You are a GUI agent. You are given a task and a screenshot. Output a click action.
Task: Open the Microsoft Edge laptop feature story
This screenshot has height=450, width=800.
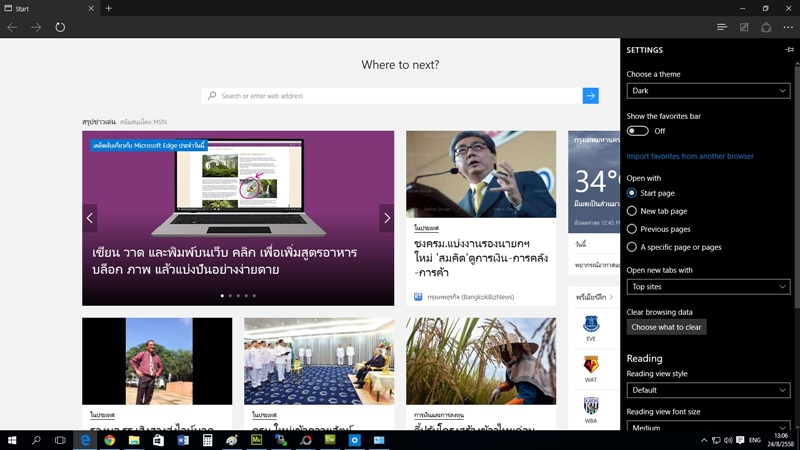pos(238,218)
